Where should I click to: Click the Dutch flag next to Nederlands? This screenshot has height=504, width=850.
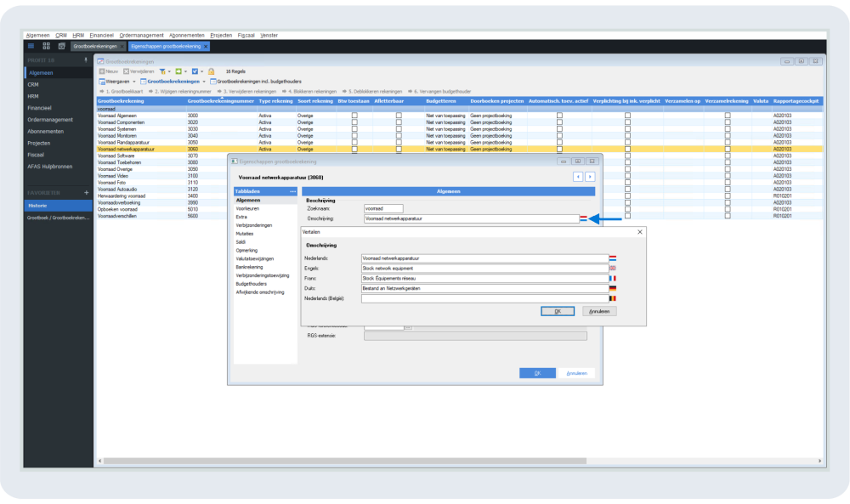pyautogui.click(x=613, y=258)
